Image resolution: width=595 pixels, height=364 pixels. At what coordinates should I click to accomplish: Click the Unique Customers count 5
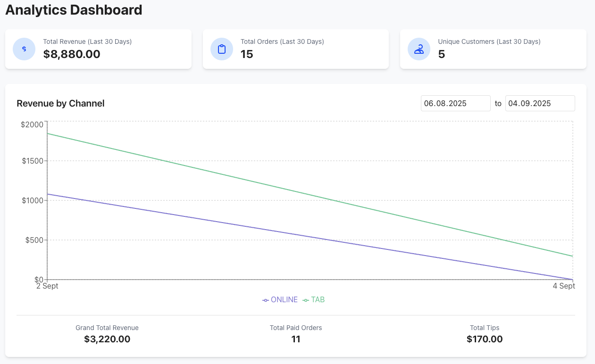(441, 54)
